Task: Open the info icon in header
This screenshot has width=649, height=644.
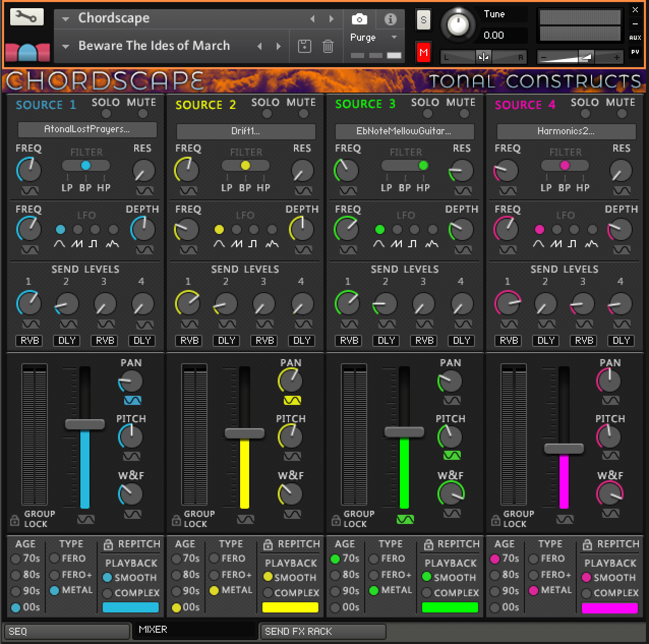Action: 390,19
